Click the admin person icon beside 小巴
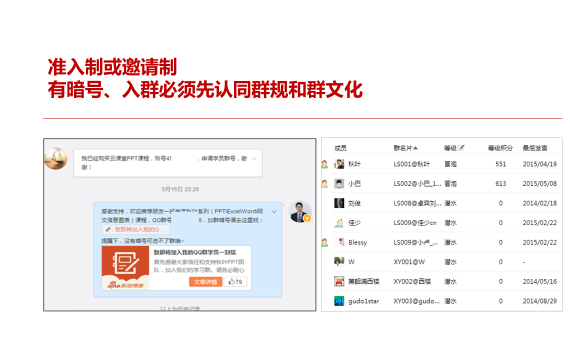The width and height of the screenshot is (570, 360). 325,184
